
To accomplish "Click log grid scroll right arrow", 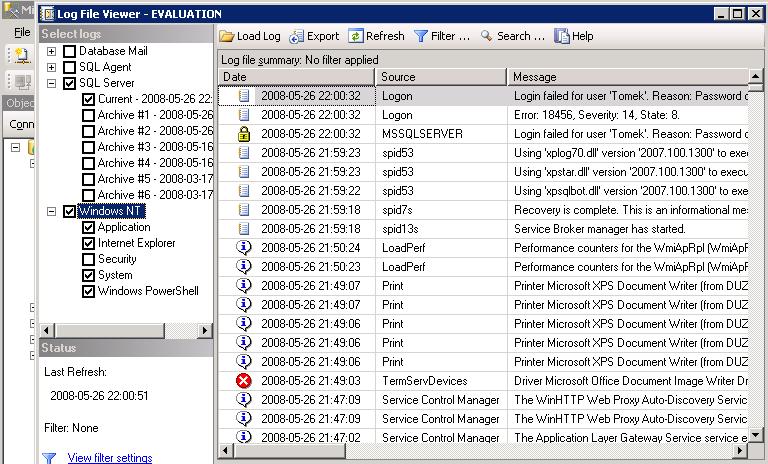I will (740, 450).
